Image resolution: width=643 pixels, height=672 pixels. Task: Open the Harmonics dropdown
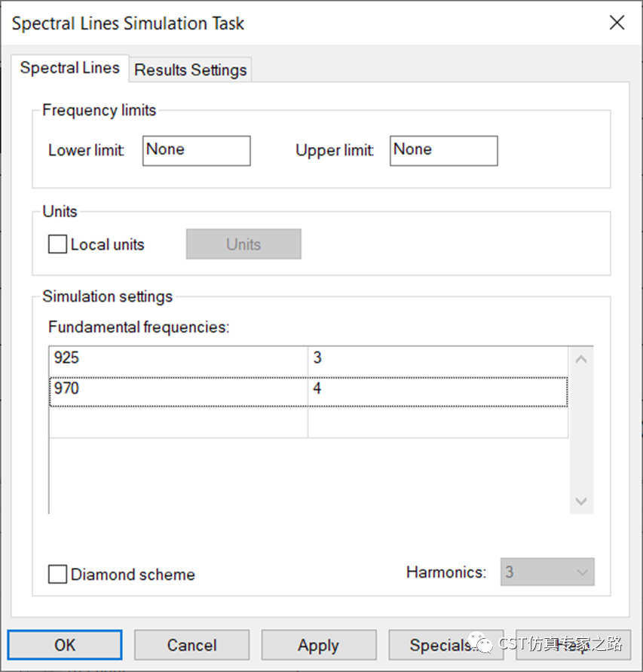547,572
